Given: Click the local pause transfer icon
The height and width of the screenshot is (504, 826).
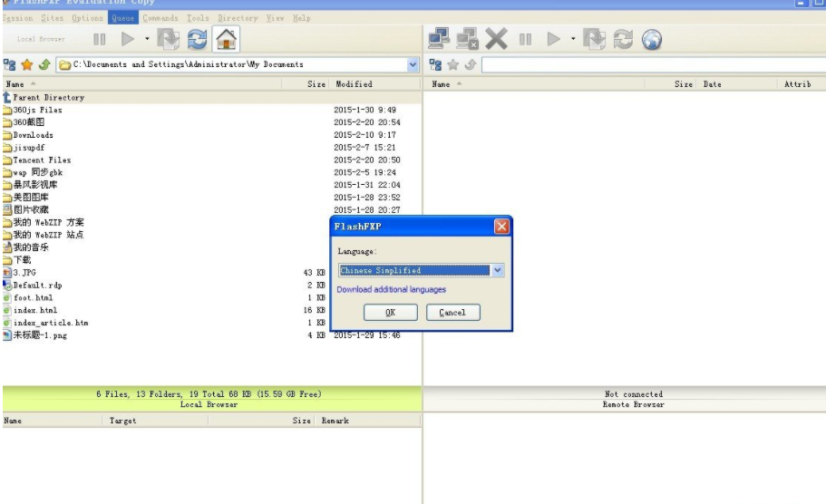Looking at the screenshot, I should [99, 39].
